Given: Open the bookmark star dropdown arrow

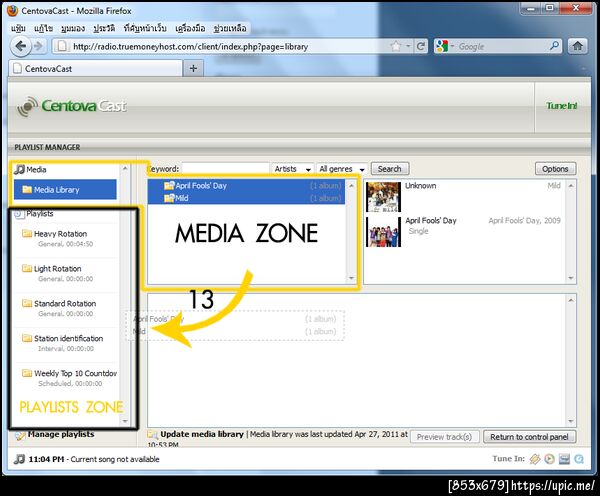Looking at the screenshot, I should pyautogui.click(x=408, y=47).
